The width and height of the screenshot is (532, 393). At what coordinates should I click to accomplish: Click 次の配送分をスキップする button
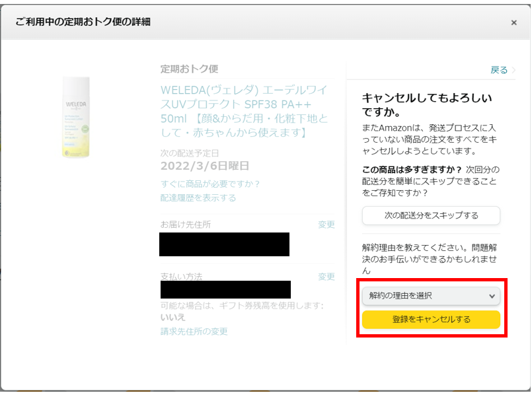pyautogui.click(x=431, y=215)
